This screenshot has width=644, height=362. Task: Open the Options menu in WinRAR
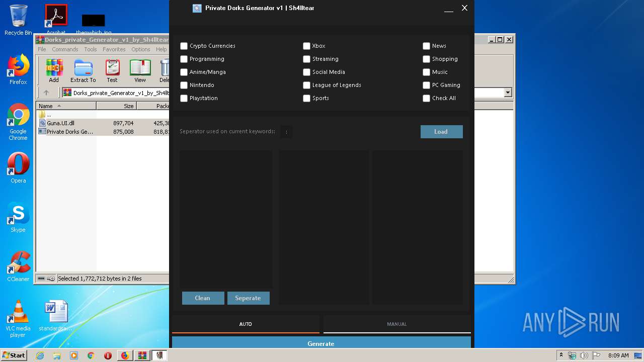141,49
